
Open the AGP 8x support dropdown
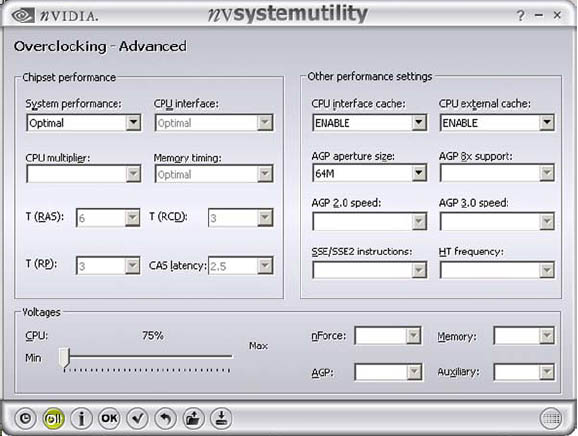click(497, 173)
